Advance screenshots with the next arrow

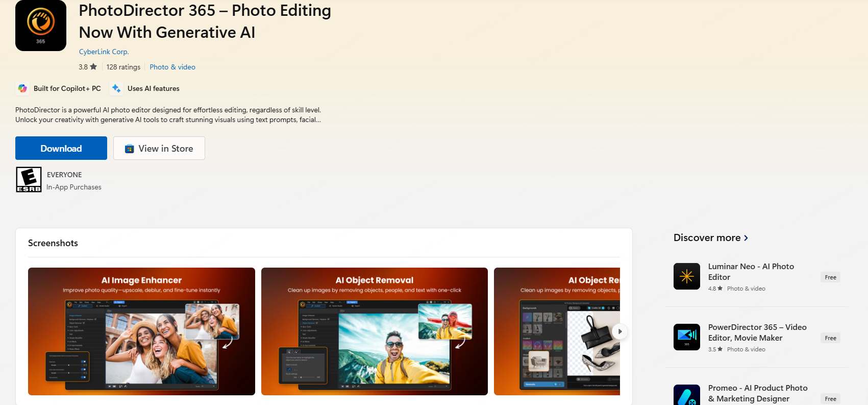click(619, 331)
